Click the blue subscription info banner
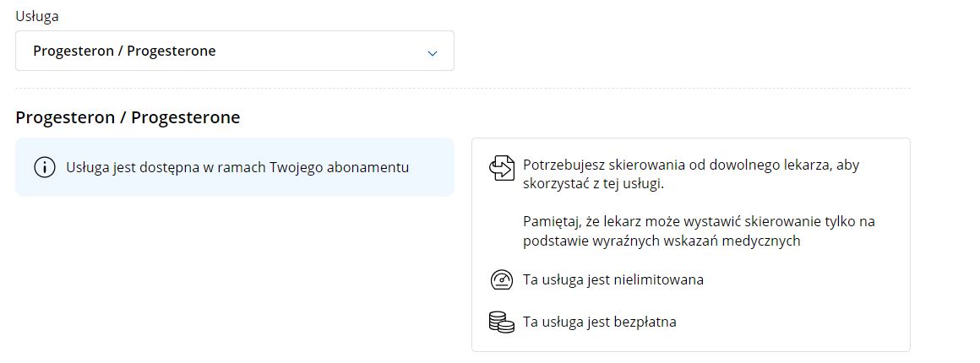980x363 pixels. click(234, 167)
